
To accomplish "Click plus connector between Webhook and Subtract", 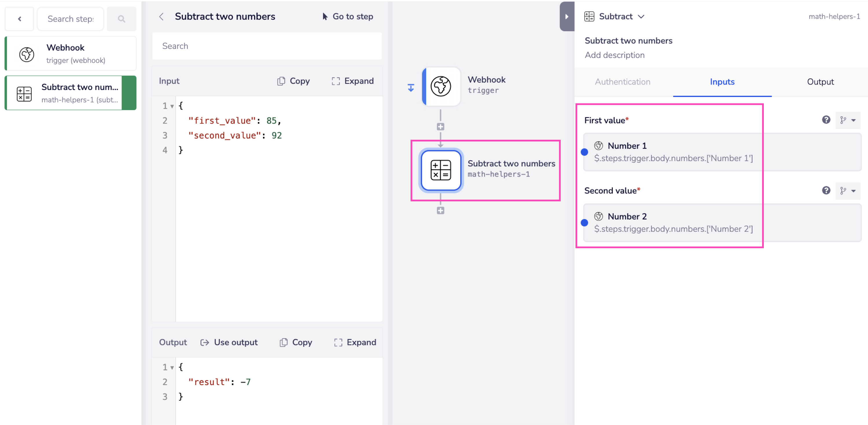I will click(x=440, y=127).
